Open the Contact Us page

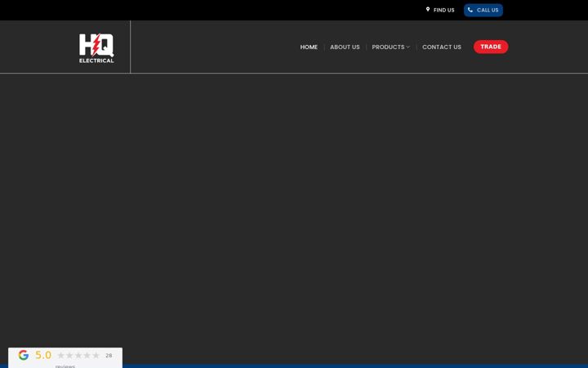click(x=442, y=47)
